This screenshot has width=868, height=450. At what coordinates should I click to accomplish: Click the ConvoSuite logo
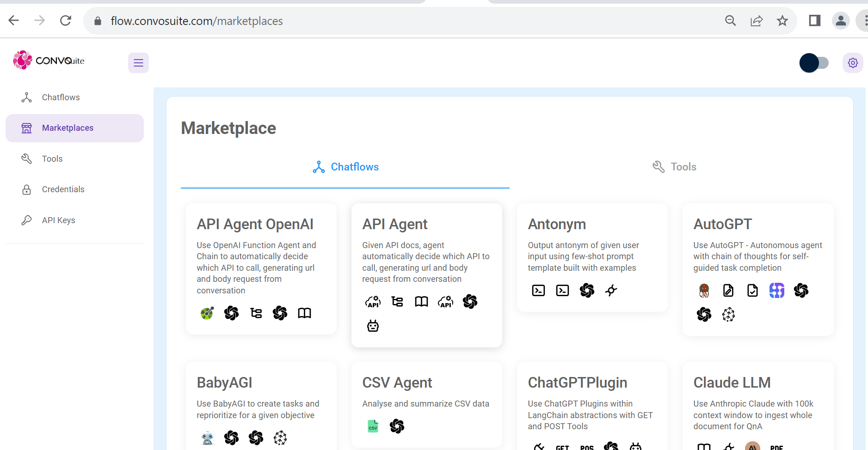(x=49, y=60)
